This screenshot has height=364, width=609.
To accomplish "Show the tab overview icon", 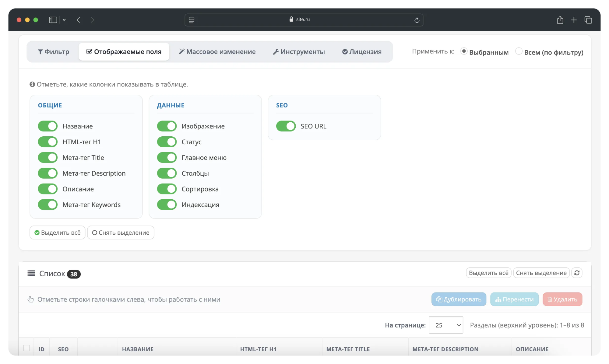I will point(588,20).
